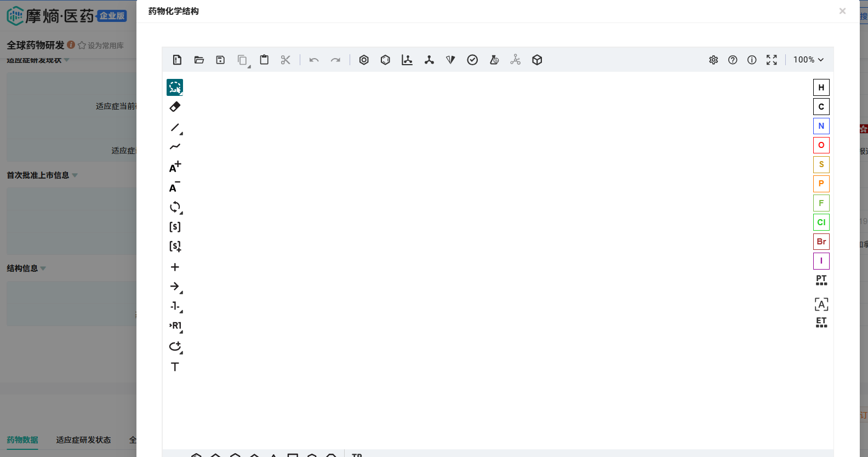Open the Extended Table (ET)
Screen dimensions: 868x457
821,322
